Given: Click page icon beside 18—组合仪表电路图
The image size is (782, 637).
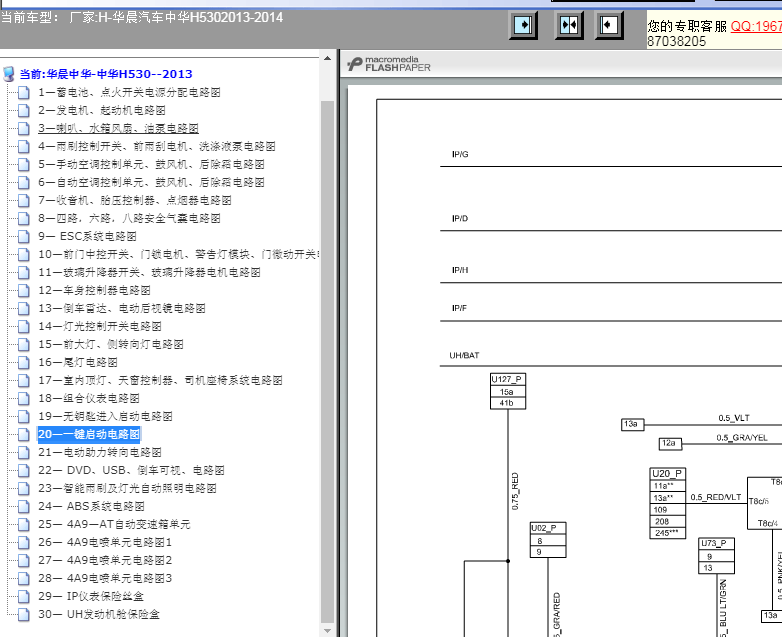Looking at the screenshot, I should (24, 399).
